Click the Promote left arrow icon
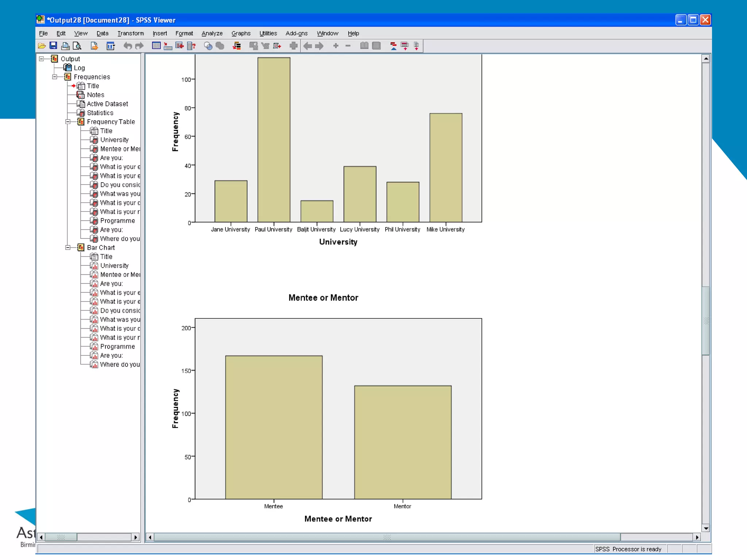747x560 pixels. pyautogui.click(x=307, y=46)
